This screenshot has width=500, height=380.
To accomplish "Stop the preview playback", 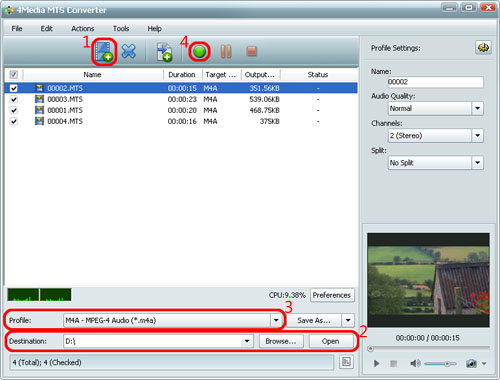I will (393, 363).
